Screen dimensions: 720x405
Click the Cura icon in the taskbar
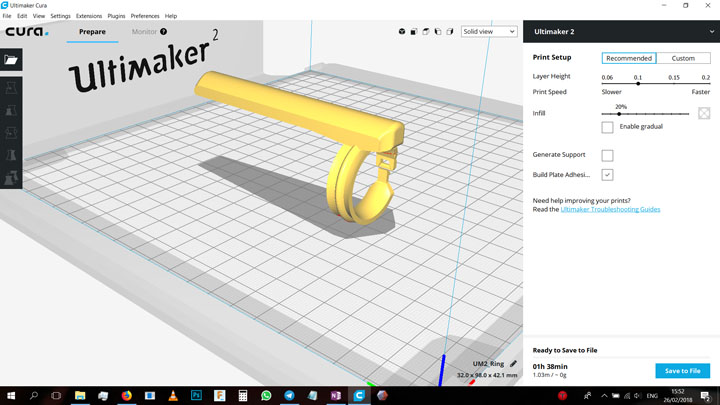pos(359,395)
